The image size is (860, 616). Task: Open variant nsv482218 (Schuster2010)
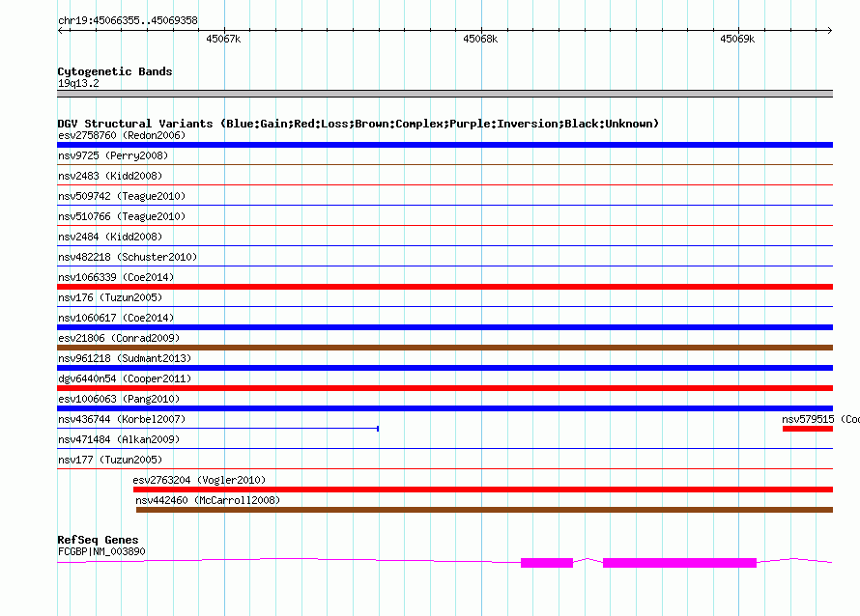[x=128, y=257]
